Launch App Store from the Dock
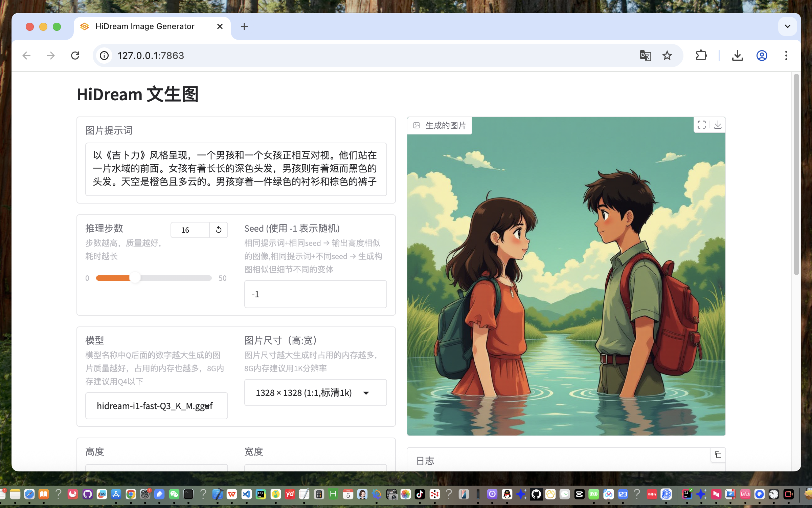The width and height of the screenshot is (812, 508). click(x=116, y=494)
